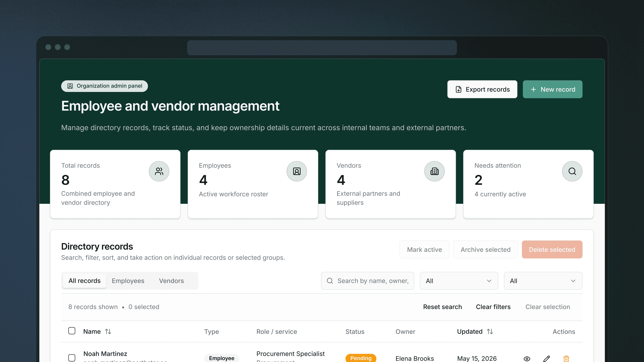Switch to the Employees tab

click(x=128, y=281)
